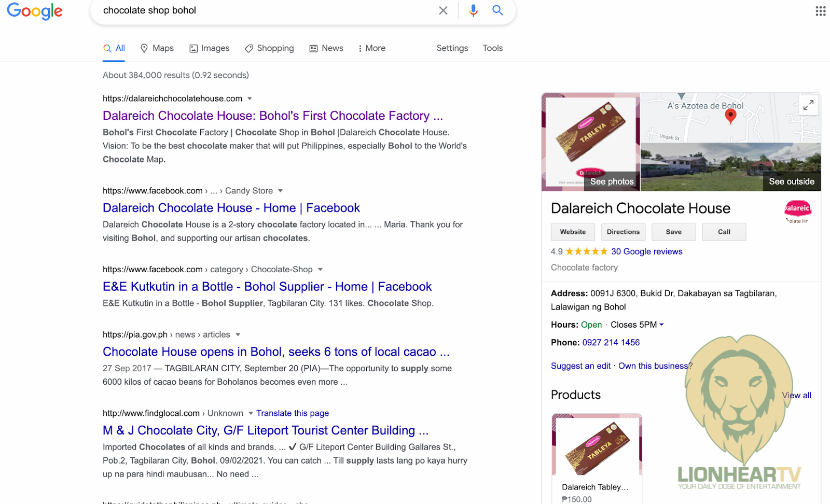Expand the map in knowledge panel
Viewport: 830px width, 504px height.
point(808,105)
